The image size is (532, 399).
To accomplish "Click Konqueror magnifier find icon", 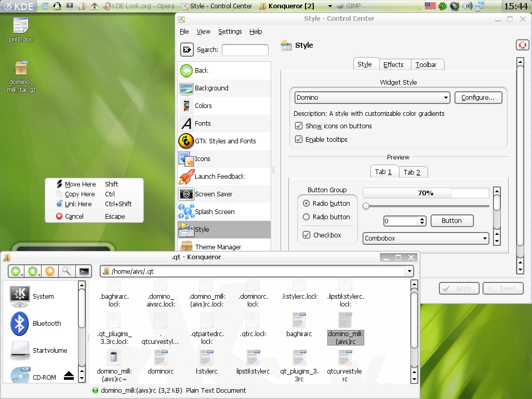I will 66,271.
